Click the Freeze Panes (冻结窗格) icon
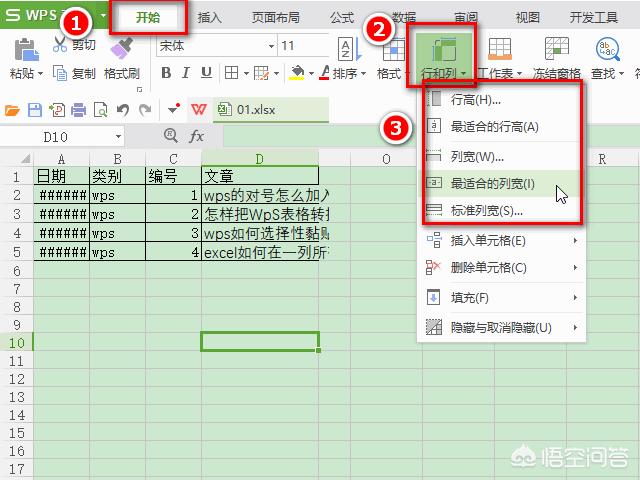This screenshot has height=480, width=640. pos(557,48)
